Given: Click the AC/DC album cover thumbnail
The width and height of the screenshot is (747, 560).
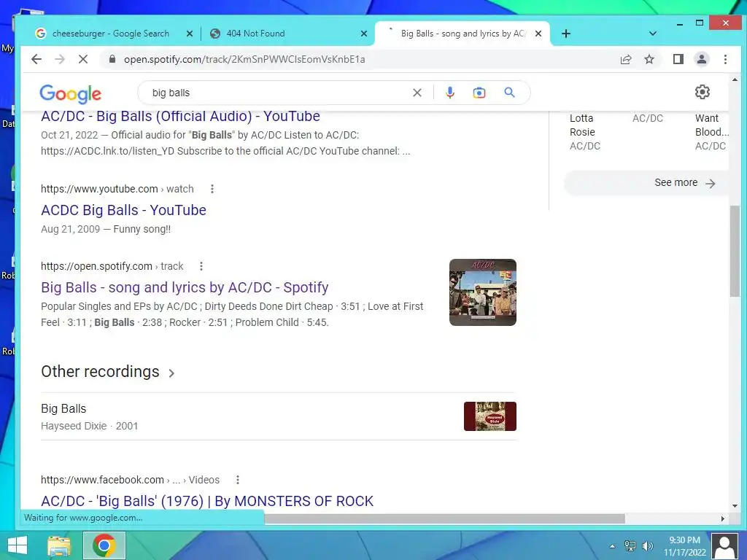Looking at the screenshot, I should 483,292.
